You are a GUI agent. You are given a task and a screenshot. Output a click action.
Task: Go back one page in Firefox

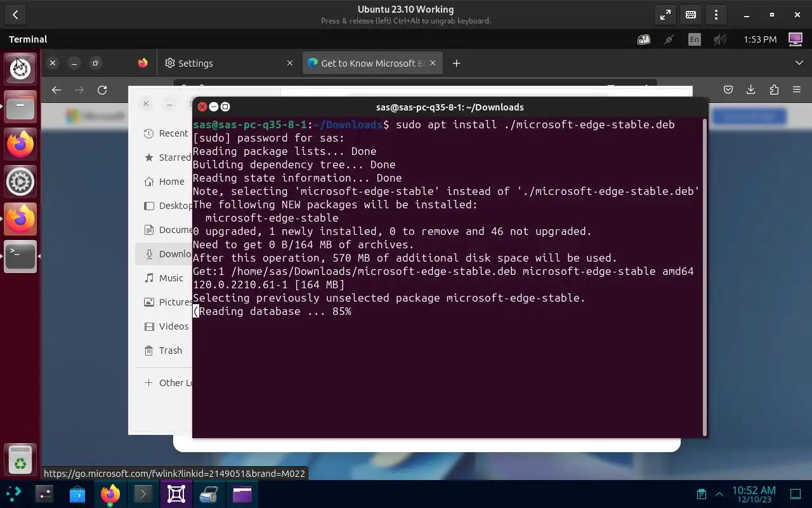(56, 90)
